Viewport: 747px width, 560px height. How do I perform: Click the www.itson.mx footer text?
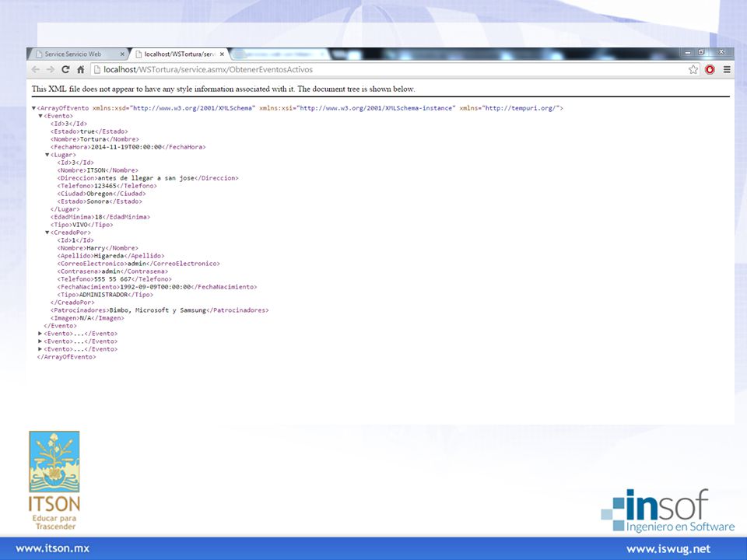tap(52, 548)
